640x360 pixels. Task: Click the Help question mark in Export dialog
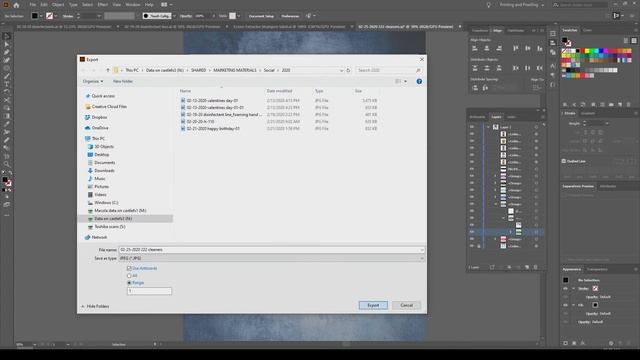(x=419, y=81)
